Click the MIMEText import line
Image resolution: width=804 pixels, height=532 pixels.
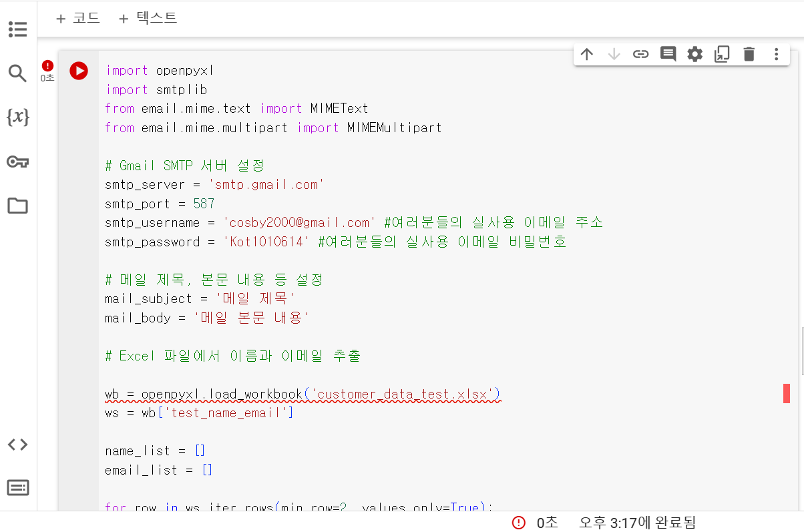[x=236, y=108]
